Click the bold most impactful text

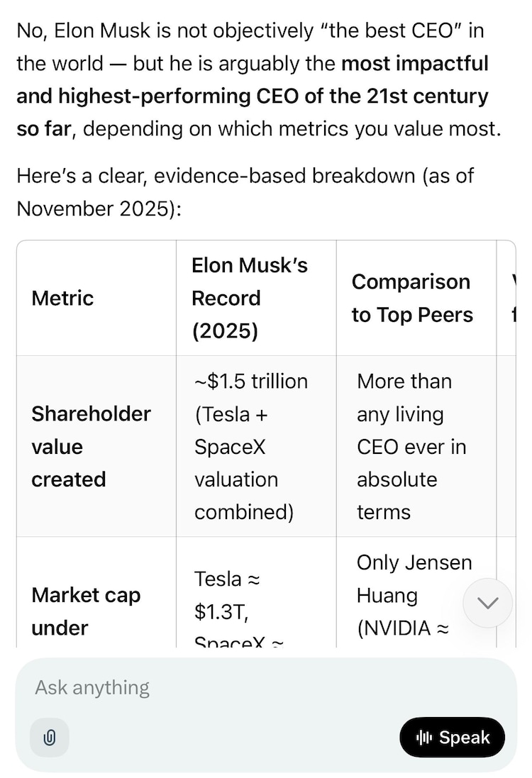point(415,64)
